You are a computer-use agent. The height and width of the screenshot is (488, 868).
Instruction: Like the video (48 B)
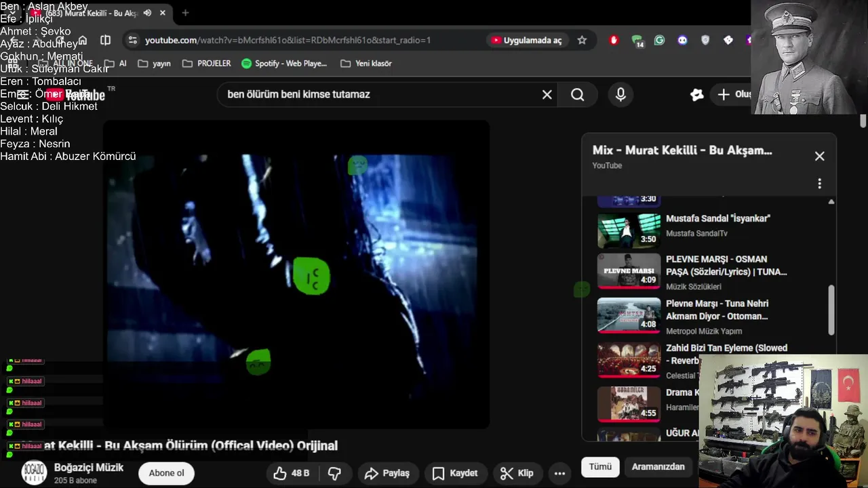[x=292, y=473]
